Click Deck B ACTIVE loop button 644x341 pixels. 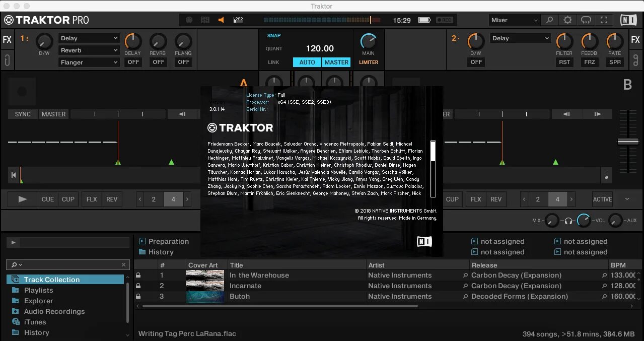[x=602, y=199]
